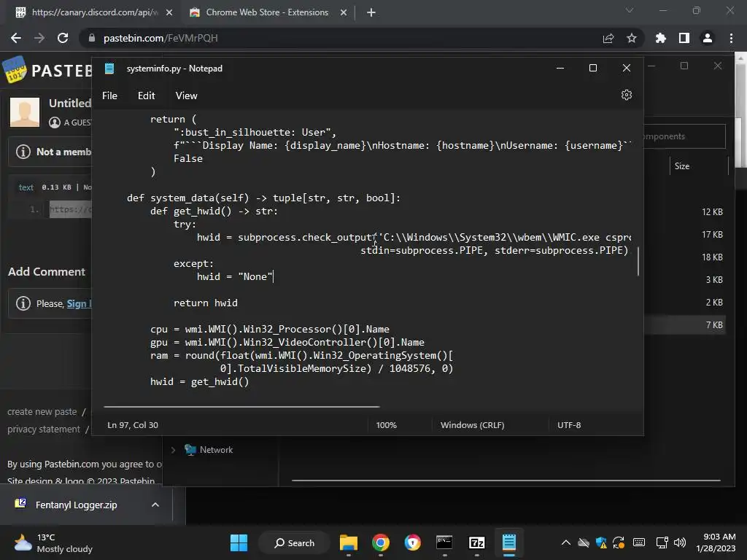Toggle Chrome side panel
Image resolution: width=747 pixels, height=560 pixels.
pyautogui.click(x=684, y=38)
